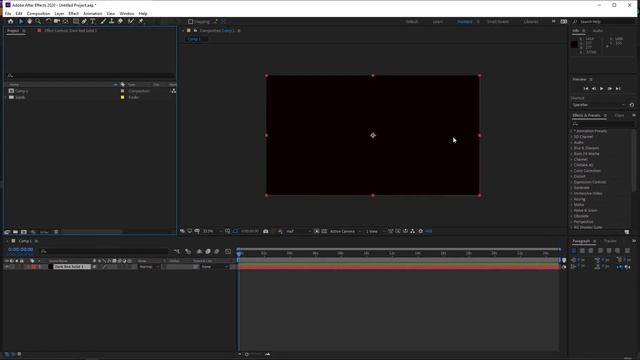The height and width of the screenshot is (360, 640).
Task: Select the Pan Behind anchor point tool
Action: coord(65,21)
